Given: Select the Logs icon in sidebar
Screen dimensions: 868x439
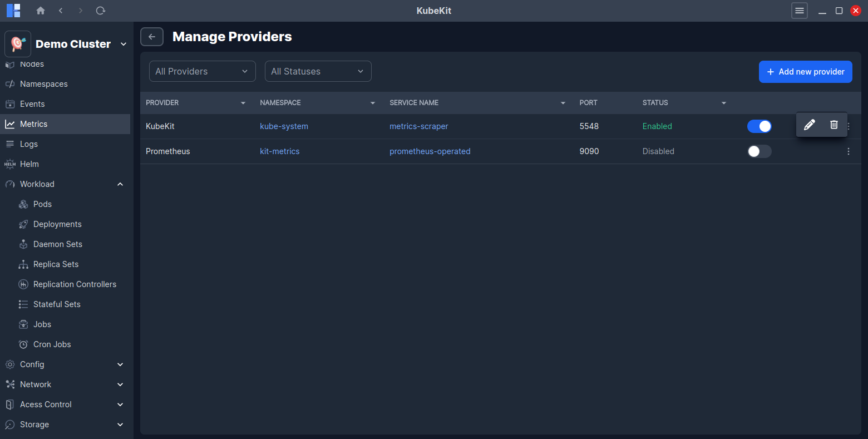Looking at the screenshot, I should pyautogui.click(x=10, y=144).
